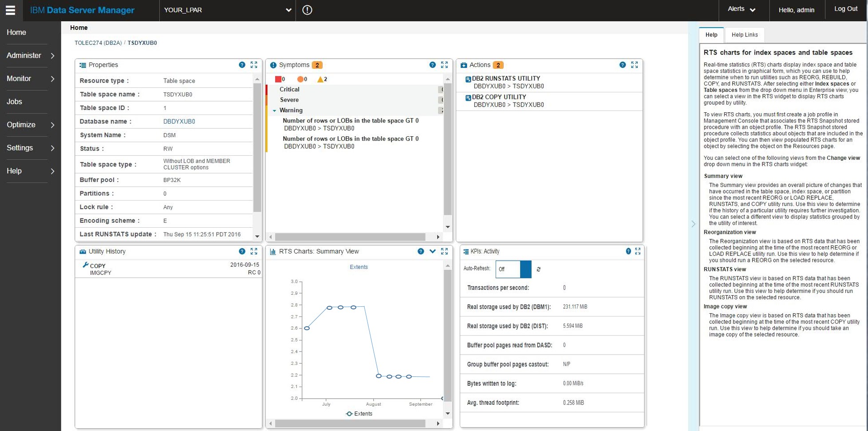Maximize the Actions panel

coord(635,65)
